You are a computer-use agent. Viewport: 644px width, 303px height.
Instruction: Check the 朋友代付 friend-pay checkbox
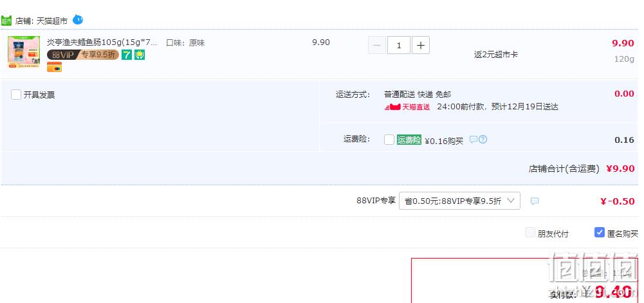pyautogui.click(x=530, y=233)
